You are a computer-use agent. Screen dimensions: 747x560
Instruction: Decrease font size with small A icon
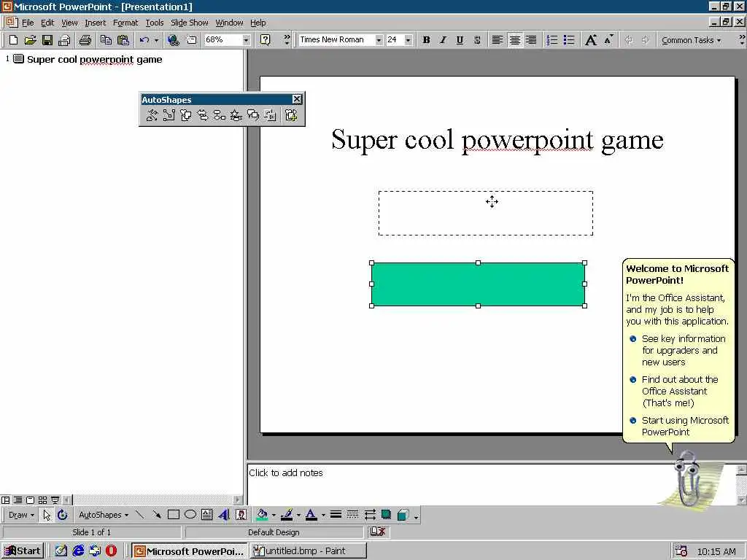pyautogui.click(x=608, y=40)
